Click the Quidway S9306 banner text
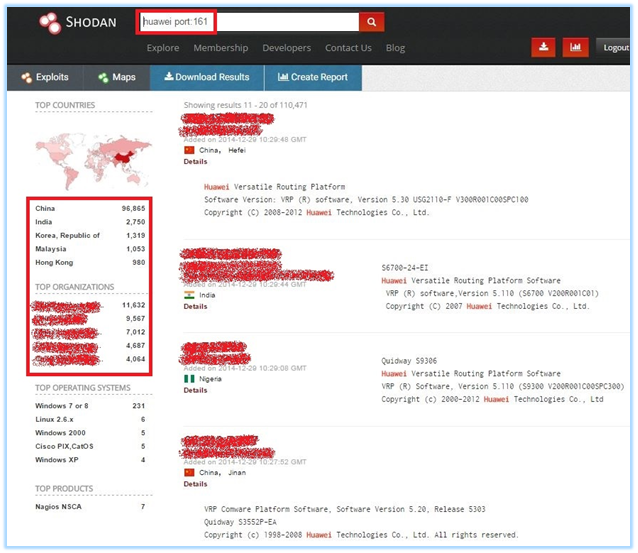This screenshot has width=638, height=553. (x=409, y=361)
